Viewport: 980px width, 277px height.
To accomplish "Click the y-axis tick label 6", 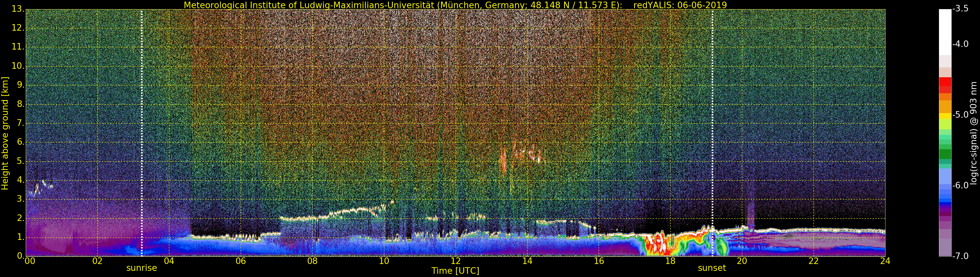I will tap(20, 142).
